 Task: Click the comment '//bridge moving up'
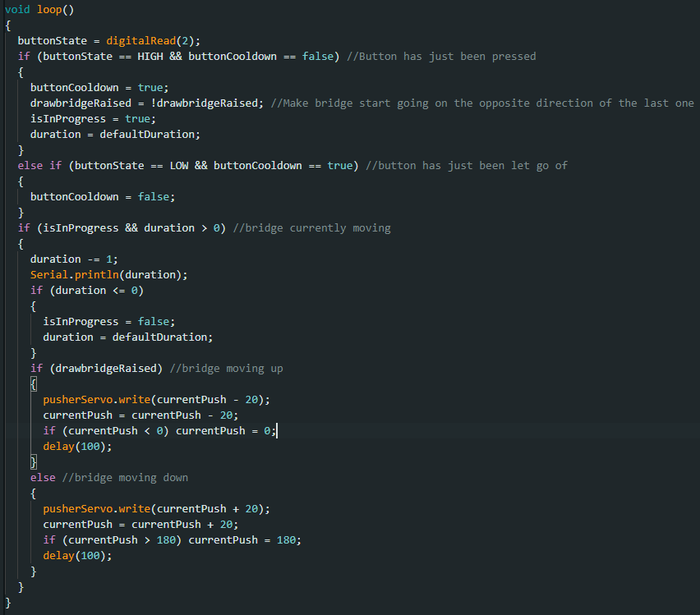tap(226, 368)
